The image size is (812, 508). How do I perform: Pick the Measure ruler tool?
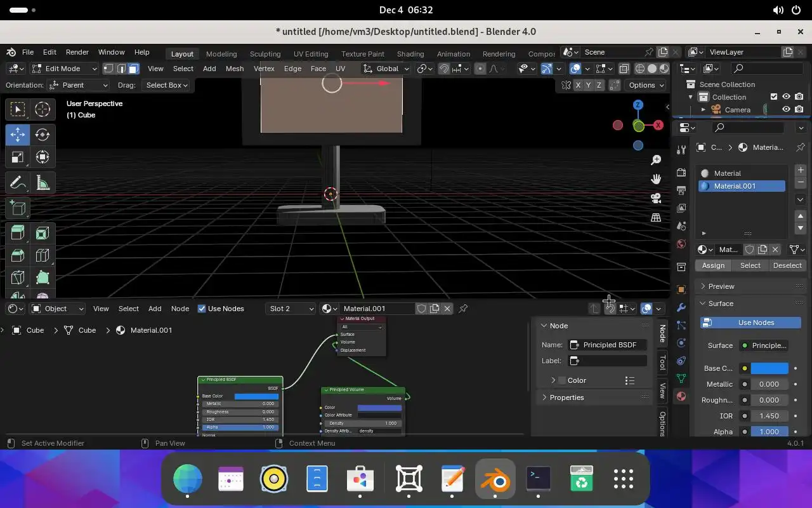point(43,184)
